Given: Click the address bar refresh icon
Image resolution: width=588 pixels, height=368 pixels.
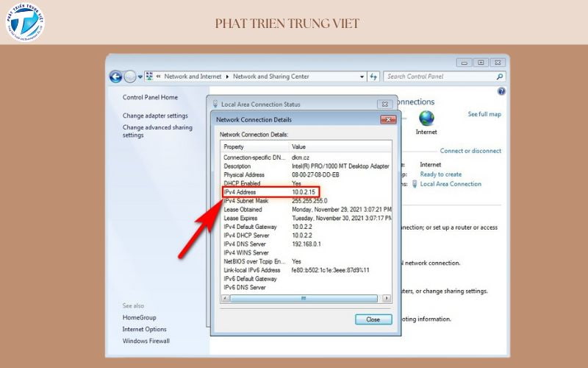Looking at the screenshot, I should [373, 77].
